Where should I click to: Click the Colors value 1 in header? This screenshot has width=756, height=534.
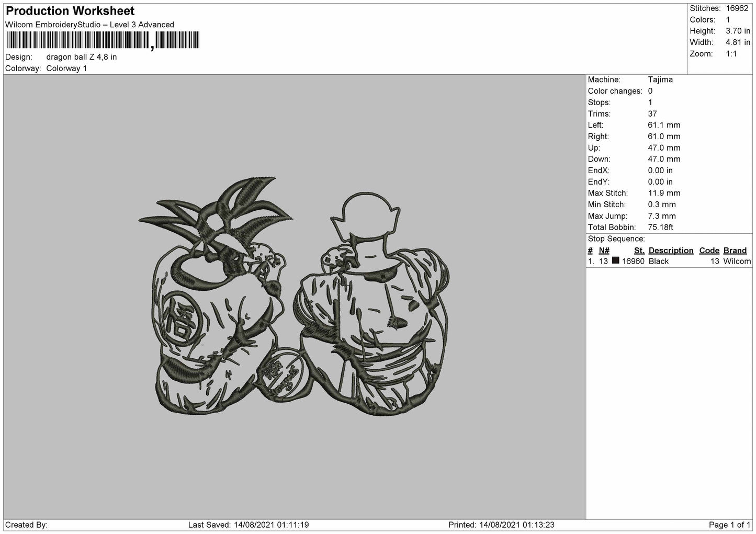728,20
